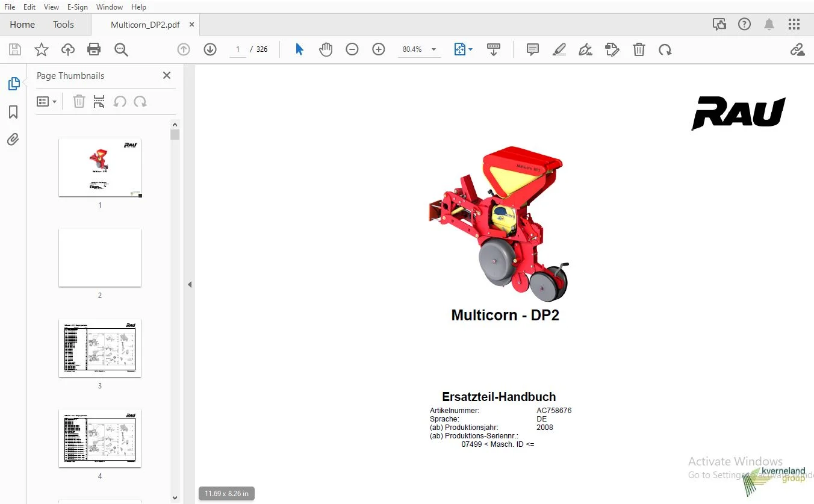Click the scrolling mode keyboard icon
Viewport: 814px width, 504px height.
pos(494,49)
